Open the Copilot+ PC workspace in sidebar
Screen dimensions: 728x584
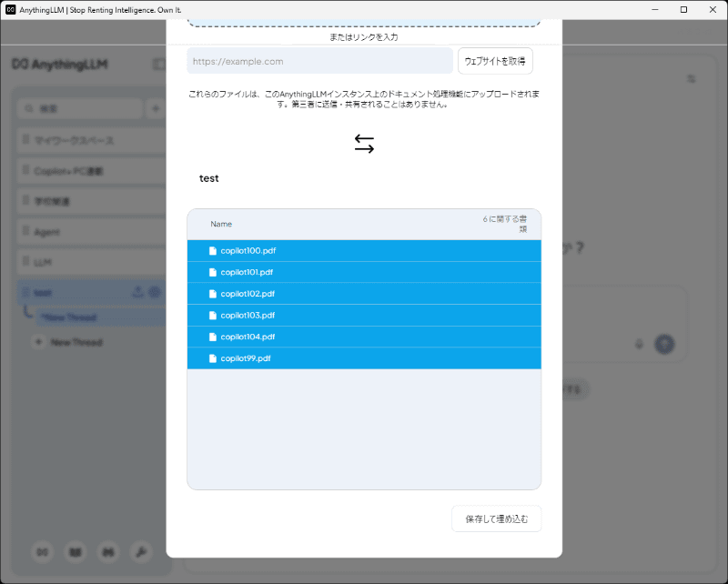[x=92, y=170]
